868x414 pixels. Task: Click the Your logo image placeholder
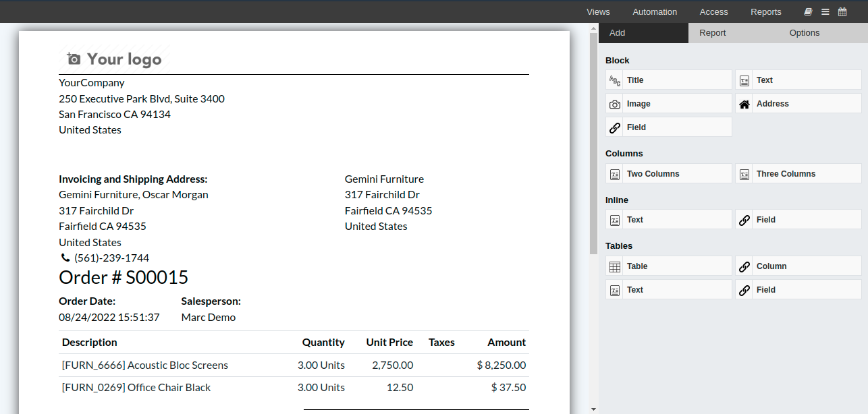coord(113,59)
